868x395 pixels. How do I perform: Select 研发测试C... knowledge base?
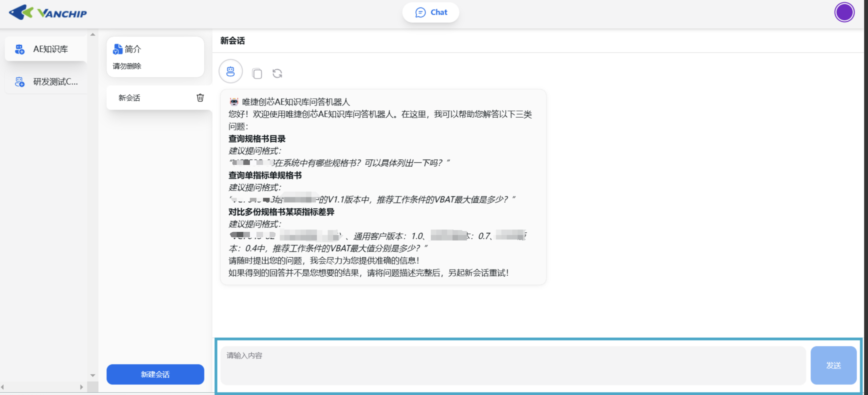point(55,81)
